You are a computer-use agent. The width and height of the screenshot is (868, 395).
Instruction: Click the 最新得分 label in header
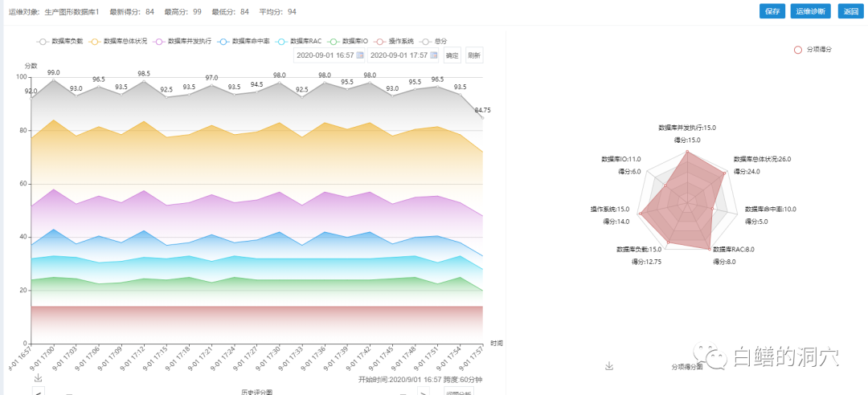[x=125, y=11]
